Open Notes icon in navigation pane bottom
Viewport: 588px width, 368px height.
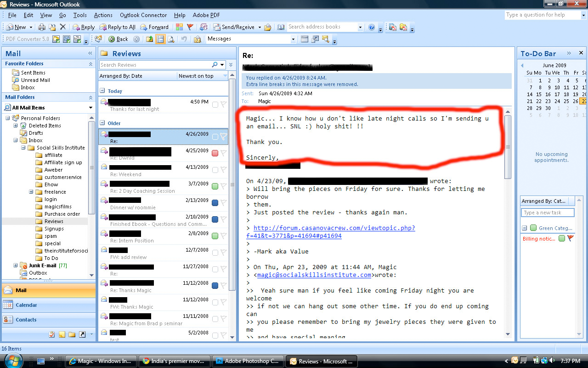point(62,334)
